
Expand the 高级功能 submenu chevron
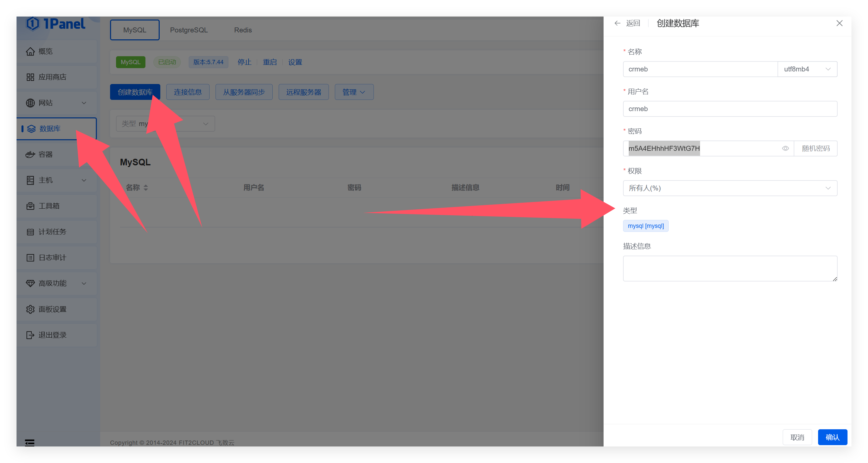pyautogui.click(x=84, y=284)
